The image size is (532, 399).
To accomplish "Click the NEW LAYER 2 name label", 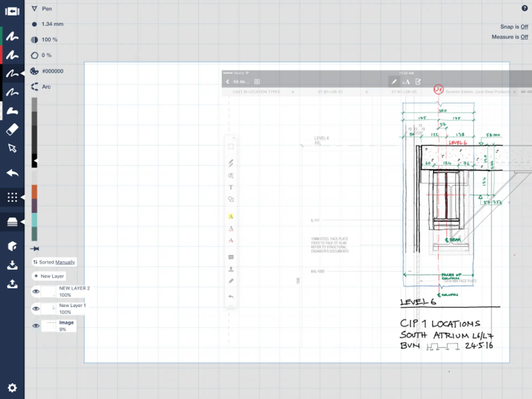I will click(74, 288).
